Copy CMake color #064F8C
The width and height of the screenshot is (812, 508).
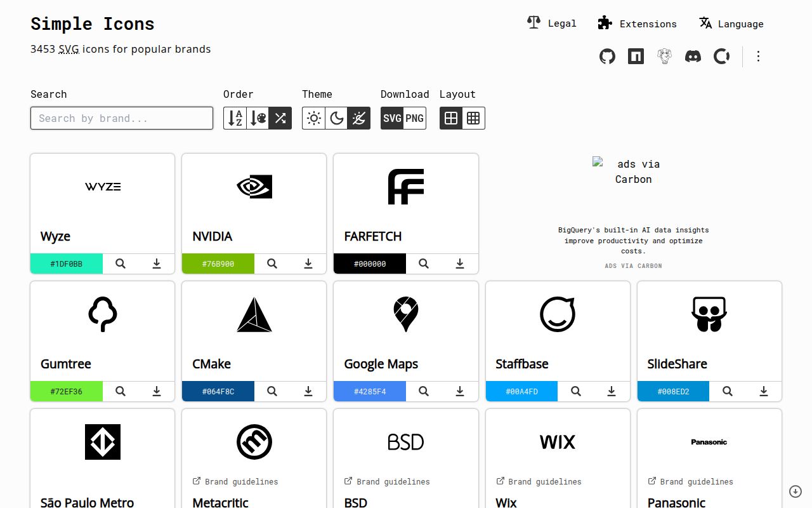pyautogui.click(x=218, y=391)
